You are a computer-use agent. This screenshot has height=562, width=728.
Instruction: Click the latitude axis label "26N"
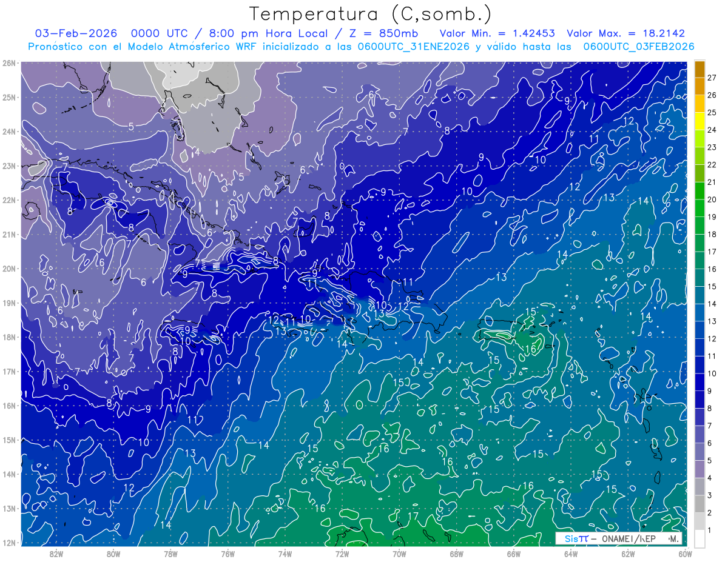coord(9,63)
